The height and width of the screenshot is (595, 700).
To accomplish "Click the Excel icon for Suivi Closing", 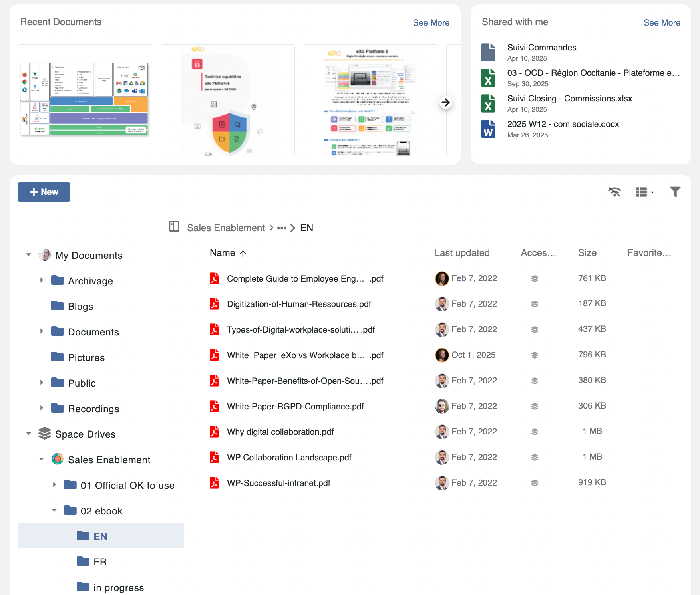I will point(488,103).
